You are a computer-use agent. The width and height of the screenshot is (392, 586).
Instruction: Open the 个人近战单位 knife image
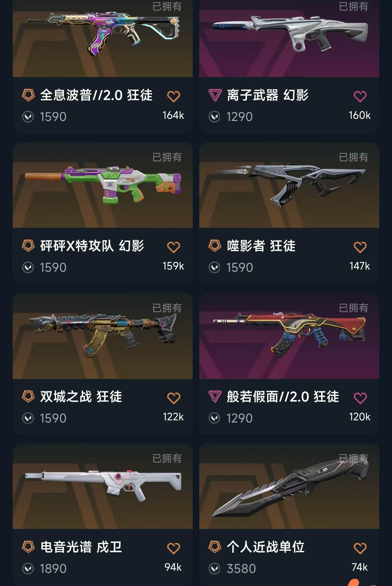click(x=289, y=486)
